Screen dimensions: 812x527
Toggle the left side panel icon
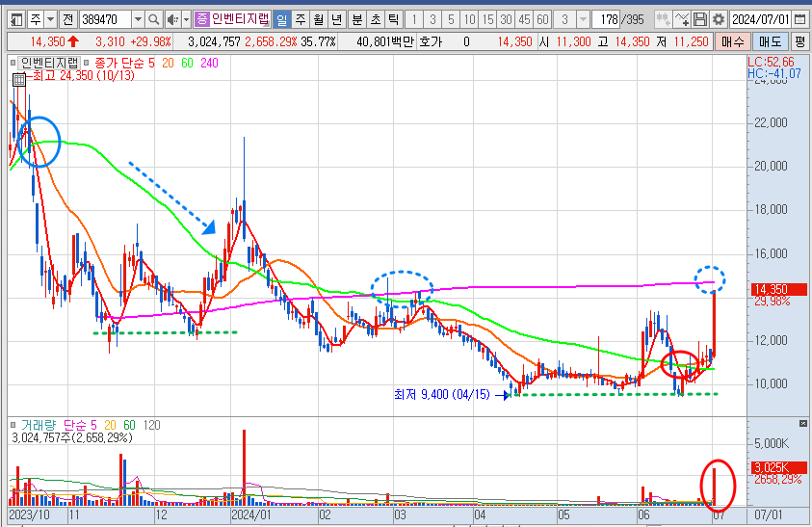[16, 19]
